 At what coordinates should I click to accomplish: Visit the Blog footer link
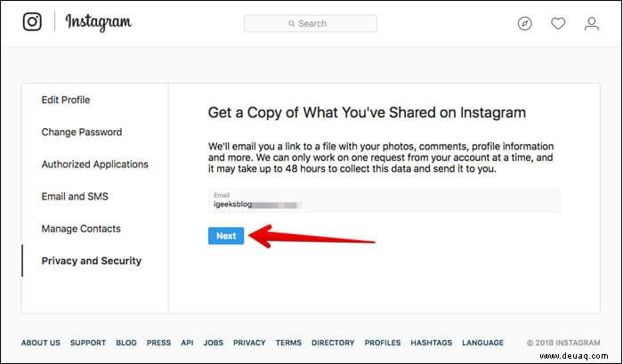coord(126,343)
